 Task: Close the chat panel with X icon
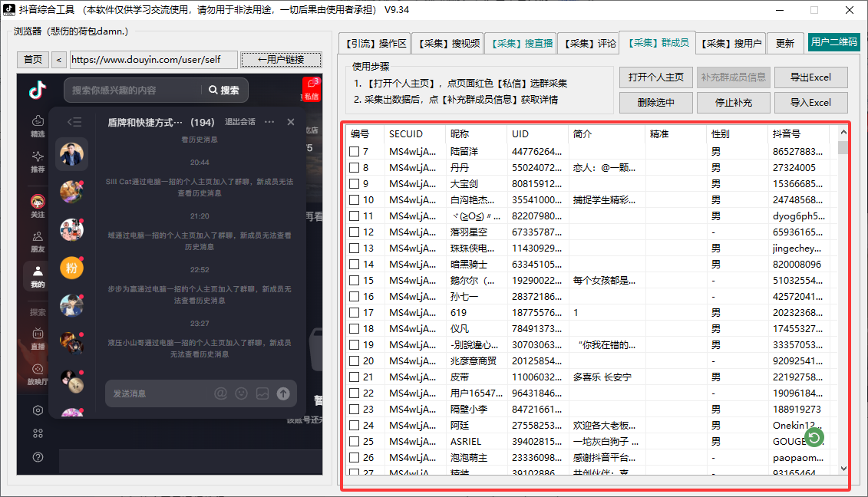(x=291, y=122)
